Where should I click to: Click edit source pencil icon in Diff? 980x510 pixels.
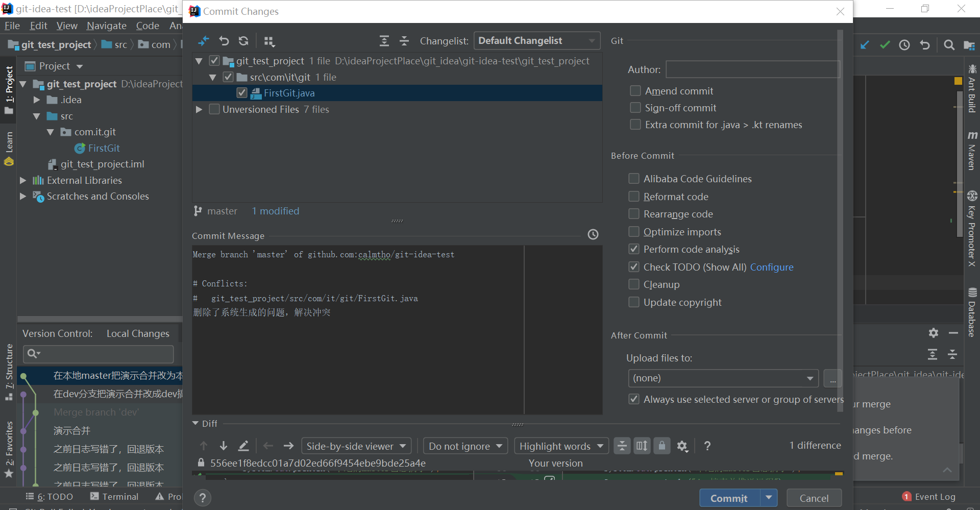[x=243, y=446]
